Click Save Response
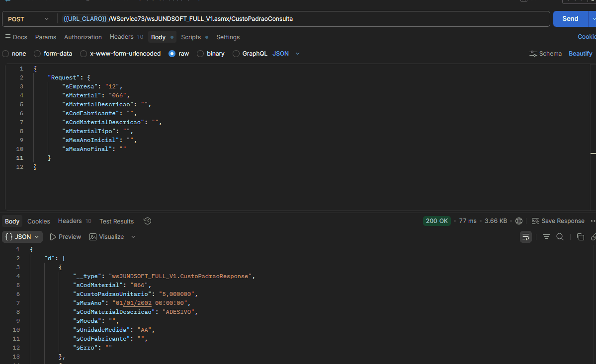 point(558,221)
